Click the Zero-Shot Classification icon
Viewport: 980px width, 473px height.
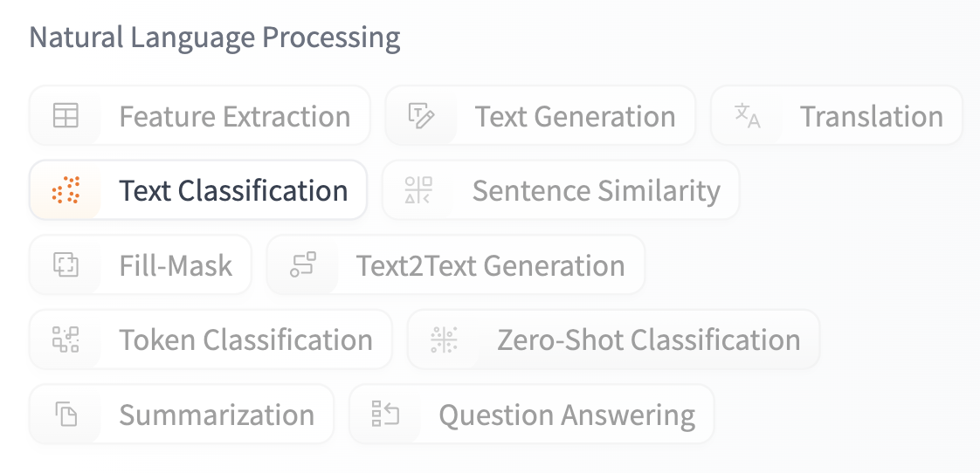tap(444, 339)
